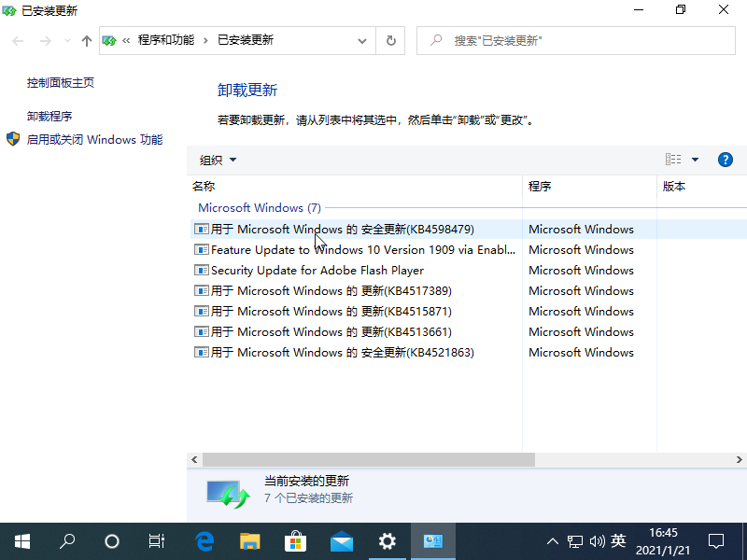Image resolution: width=747 pixels, height=560 pixels.
Task: Expand the view options dropdown arrow
Action: click(695, 160)
